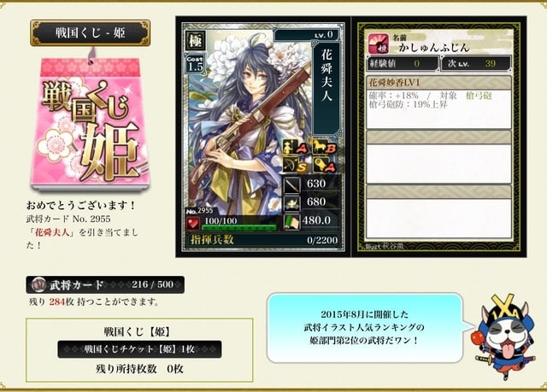Click the defense helmet stat icon
This screenshot has height=392, width=547.
click(x=291, y=203)
